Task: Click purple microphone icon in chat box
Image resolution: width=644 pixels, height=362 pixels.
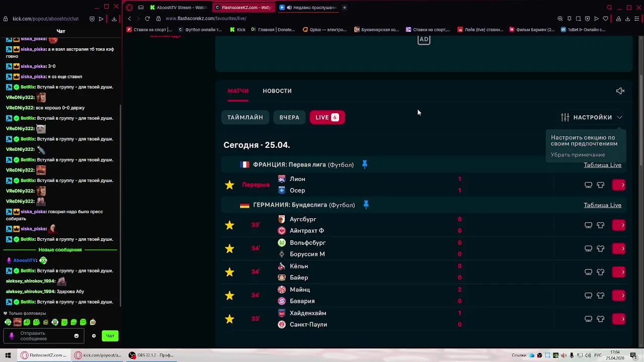Action: click(x=12, y=336)
